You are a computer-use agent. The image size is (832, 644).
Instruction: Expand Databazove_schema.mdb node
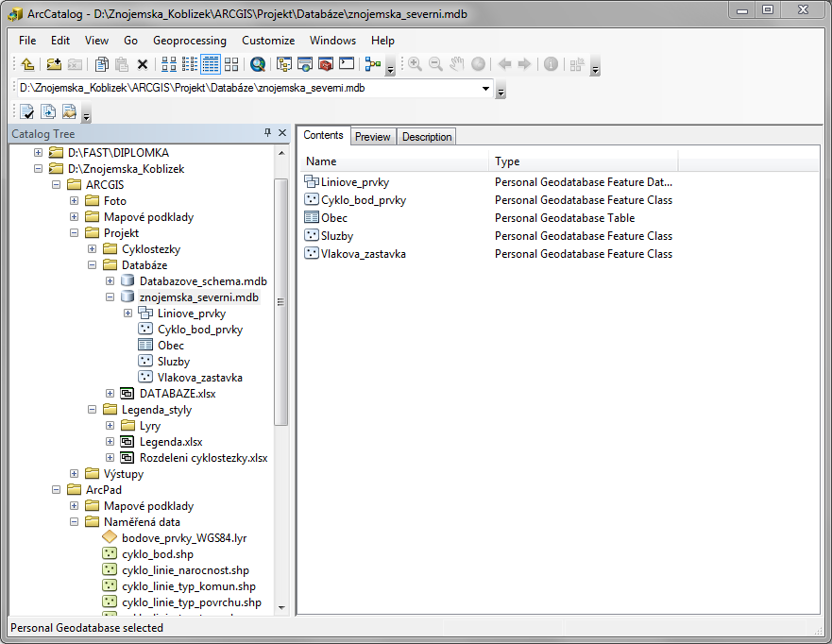tap(110, 281)
